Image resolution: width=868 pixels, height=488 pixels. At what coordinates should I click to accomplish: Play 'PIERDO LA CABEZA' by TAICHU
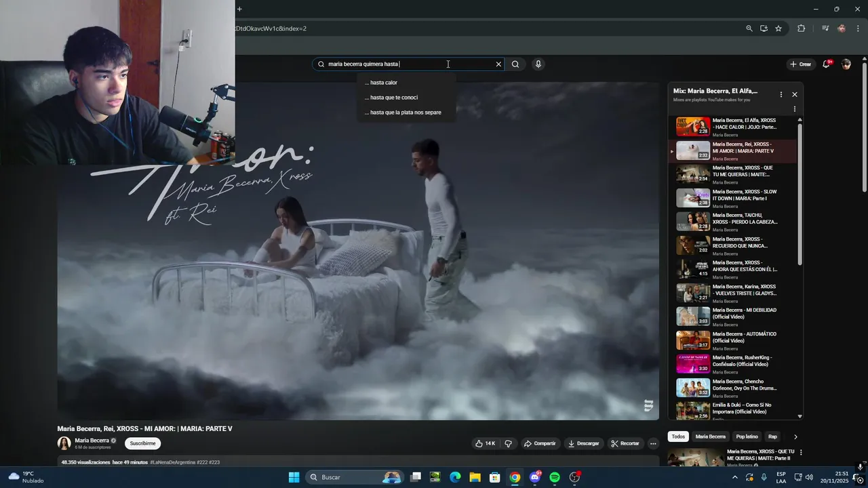(732, 222)
